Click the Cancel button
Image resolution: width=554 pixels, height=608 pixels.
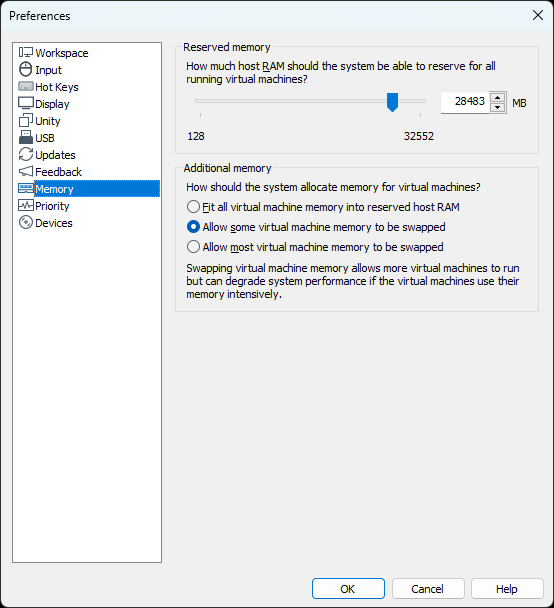(428, 589)
